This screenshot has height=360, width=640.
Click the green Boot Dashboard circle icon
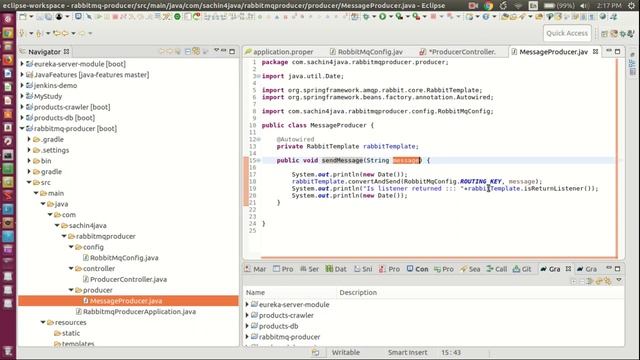pyautogui.click(x=178, y=17)
